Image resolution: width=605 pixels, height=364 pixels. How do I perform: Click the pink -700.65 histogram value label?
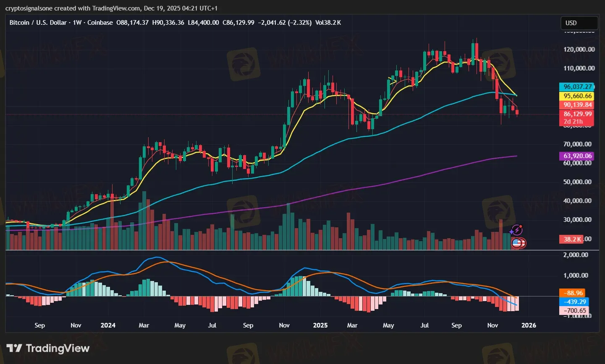(x=574, y=311)
